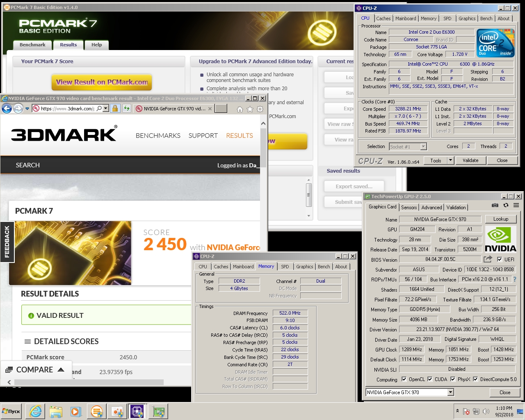Open Benchmark tab in PCMark 7

pyautogui.click(x=32, y=45)
